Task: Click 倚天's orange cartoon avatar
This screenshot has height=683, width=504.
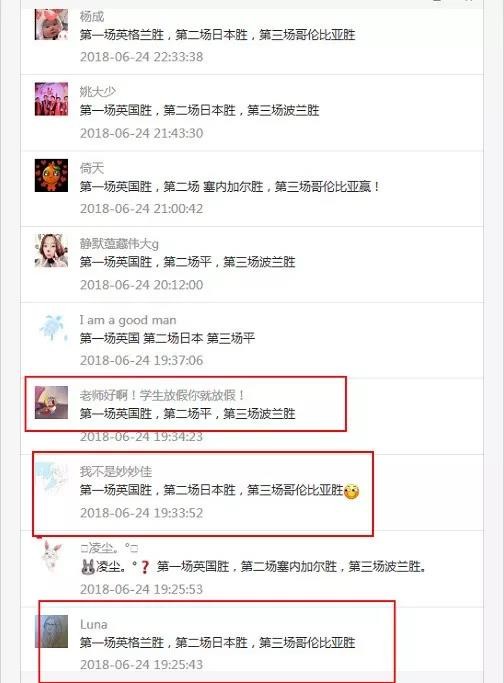Action: 51,175
